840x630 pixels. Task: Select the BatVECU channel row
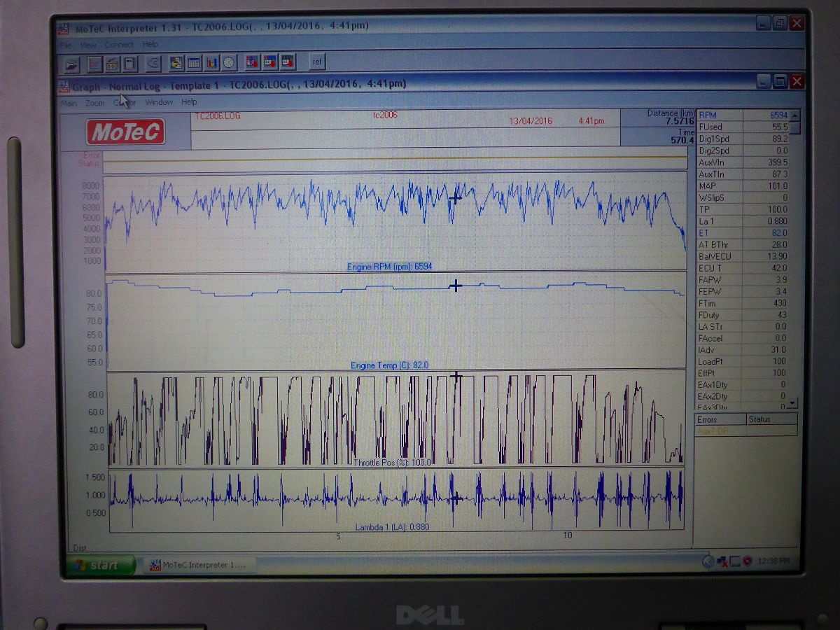[x=743, y=256]
